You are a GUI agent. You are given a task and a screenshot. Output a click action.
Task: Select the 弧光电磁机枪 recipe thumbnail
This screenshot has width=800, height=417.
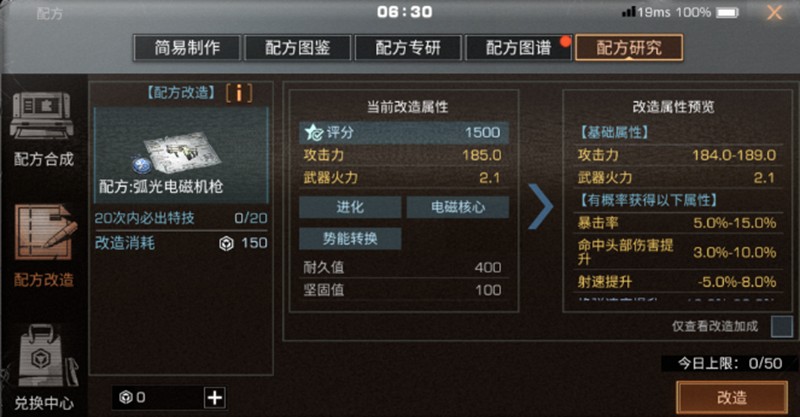pos(181,155)
